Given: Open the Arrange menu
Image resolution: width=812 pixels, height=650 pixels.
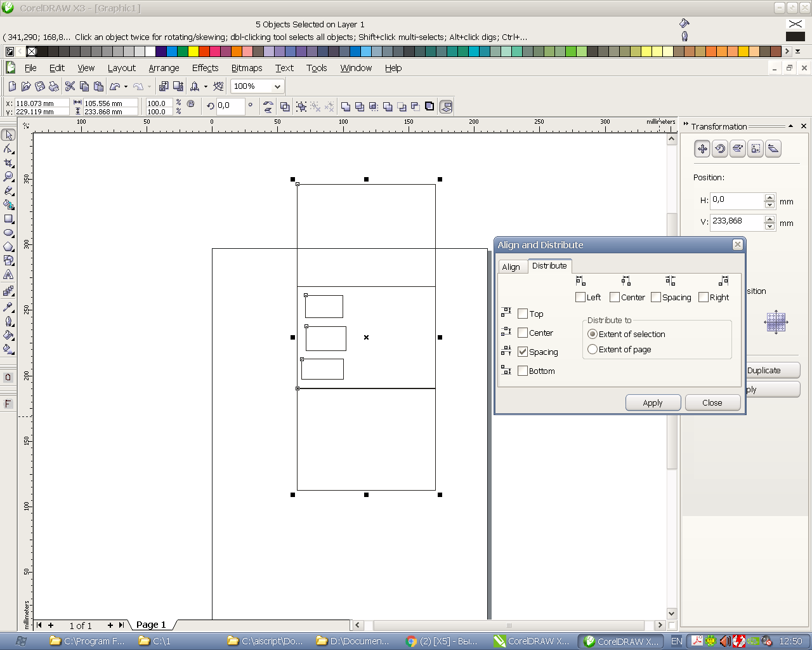Looking at the screenshot, I should (x=164, y=68).
